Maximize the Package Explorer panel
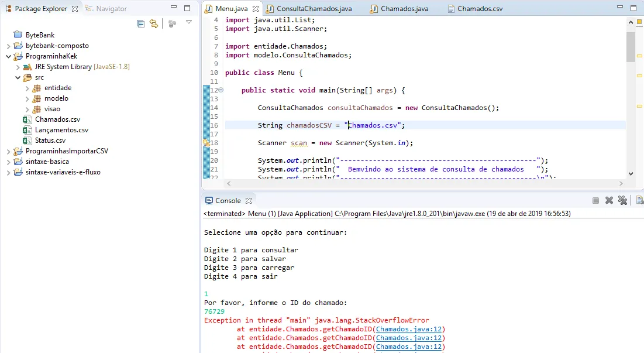The height and width of the screenshot is (353, 644). [187, 8]
